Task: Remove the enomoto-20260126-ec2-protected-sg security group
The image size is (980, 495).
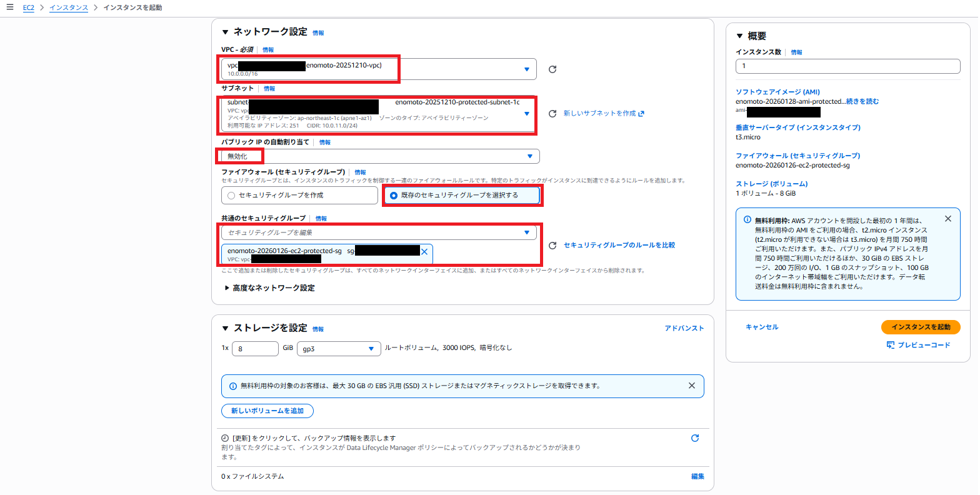Action: 424,251
